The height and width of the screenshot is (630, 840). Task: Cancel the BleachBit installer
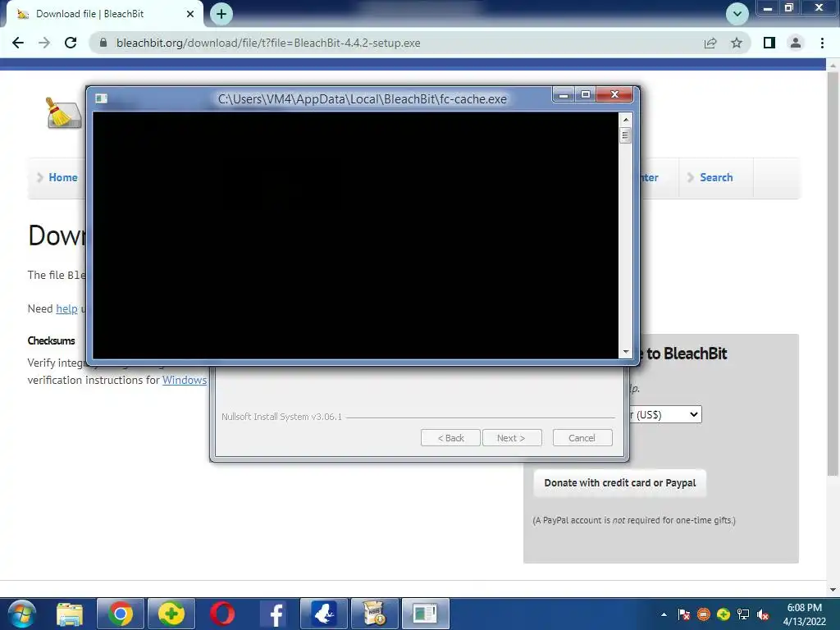tap(582, 438)
